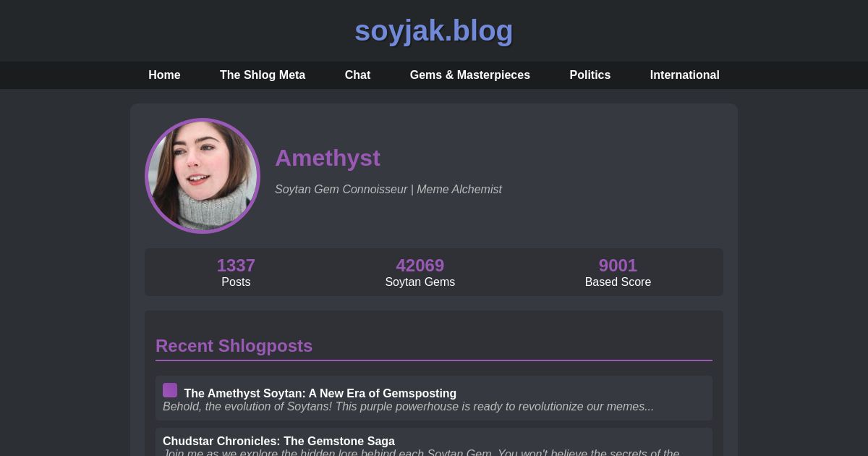Select Chat in the navigation bar
The width and height of the screenshot is (868, 456).
pos(357,75)
